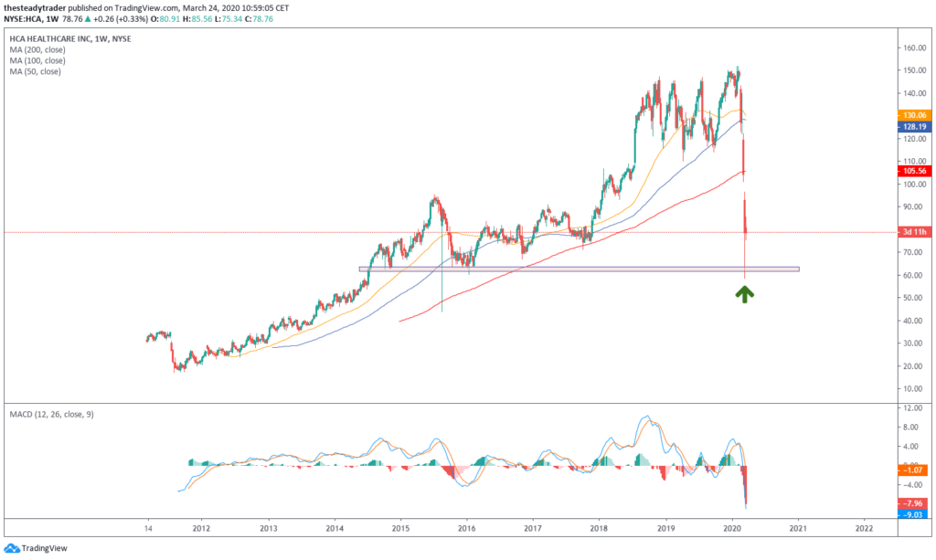Viewport: 936px width, 560px height.
Task: Click the orange 130.06 price label
Action: pos(914,115)
